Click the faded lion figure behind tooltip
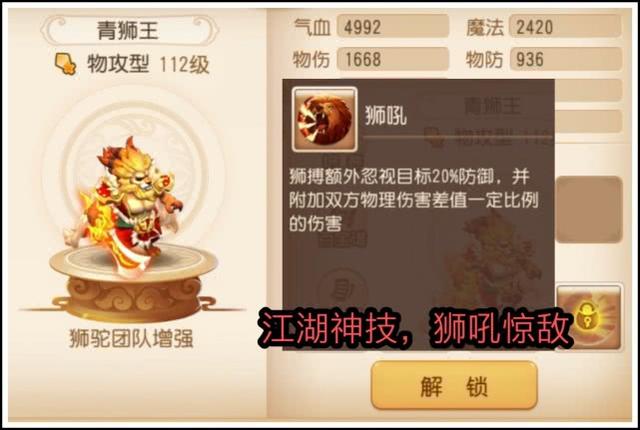Viewport: 640px width, 430px height. [494, 253]
